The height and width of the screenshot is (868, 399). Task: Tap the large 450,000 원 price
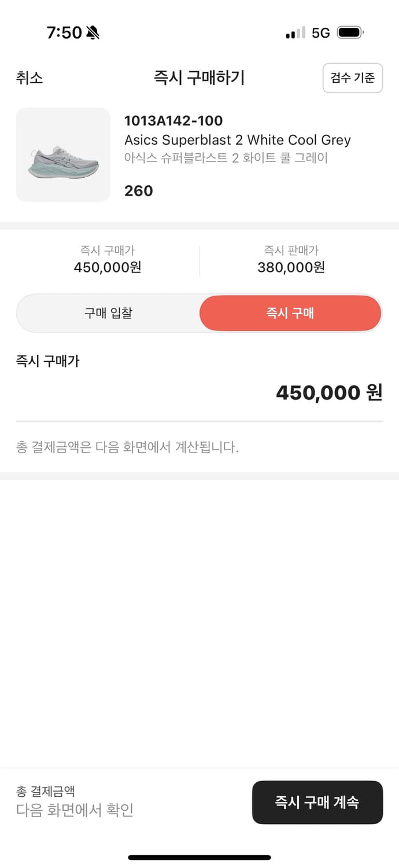tap(328, 393)
